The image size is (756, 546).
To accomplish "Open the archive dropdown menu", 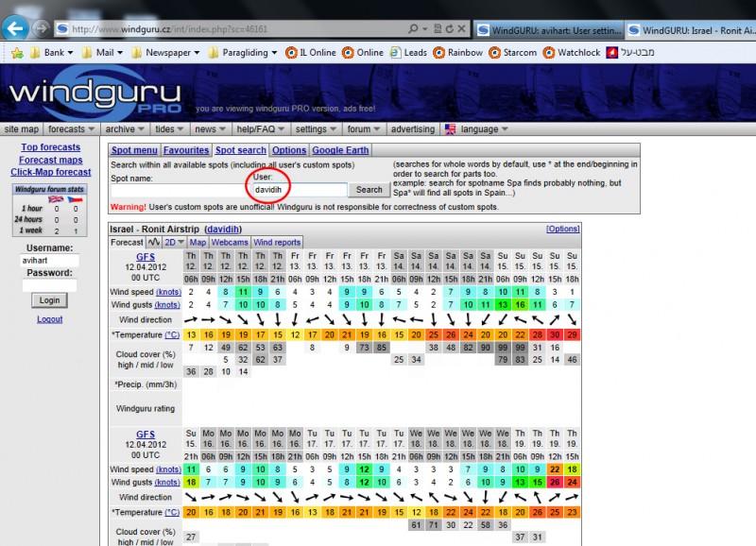I will pyautogui.click(x=125, y=129).
